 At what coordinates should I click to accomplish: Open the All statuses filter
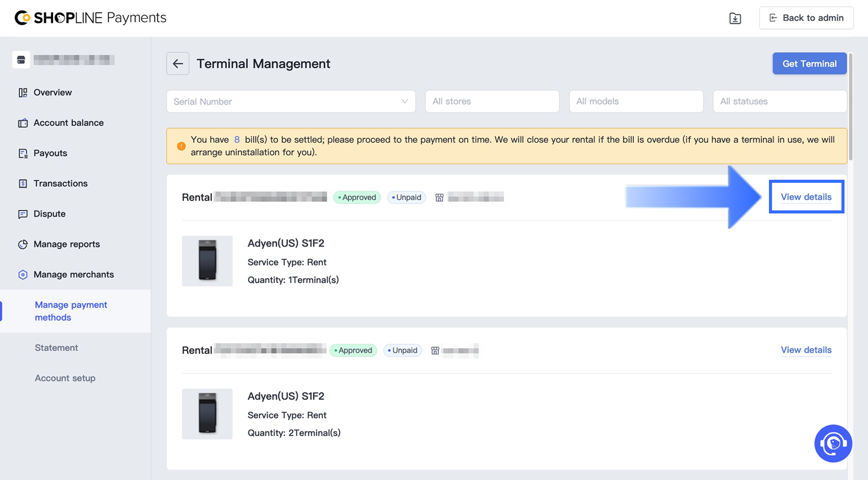[x=779, y=102]
